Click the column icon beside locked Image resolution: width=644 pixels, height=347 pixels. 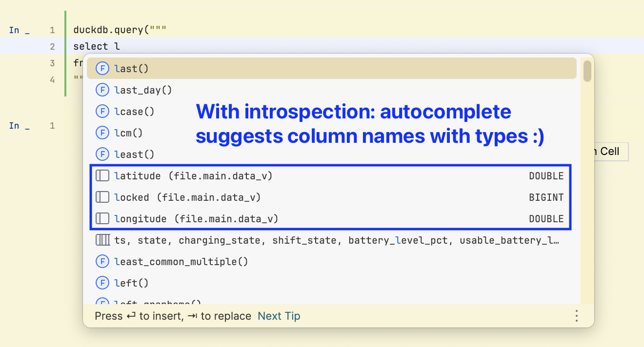coord(102,197)
